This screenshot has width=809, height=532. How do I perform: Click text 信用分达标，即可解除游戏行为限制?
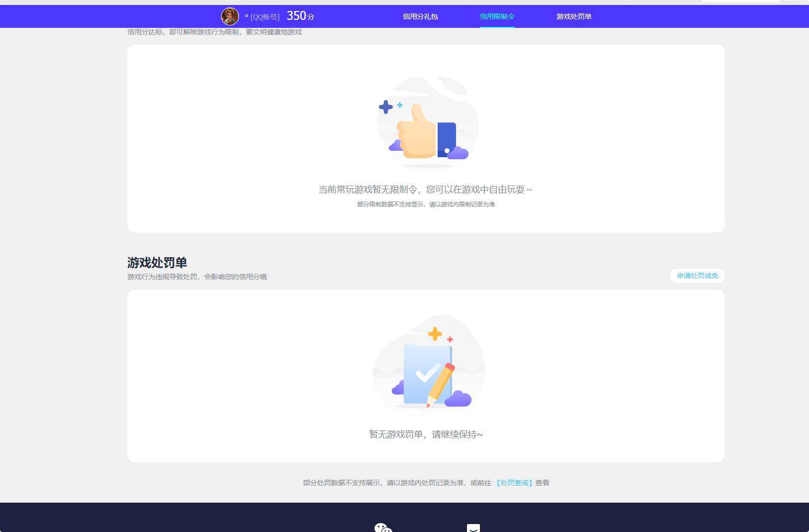[x=183, y=32]
